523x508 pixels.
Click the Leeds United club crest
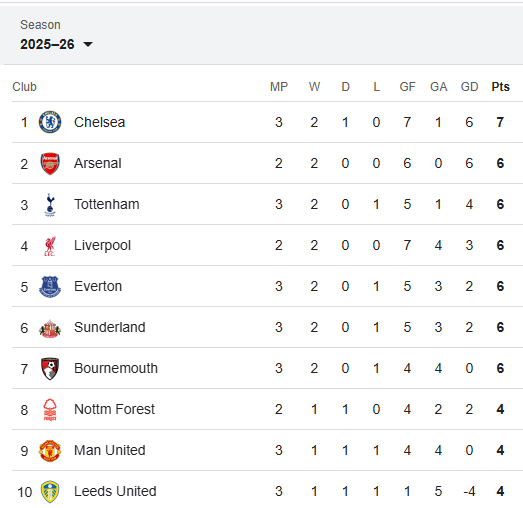pyautogui.click(x=50, y=492)
